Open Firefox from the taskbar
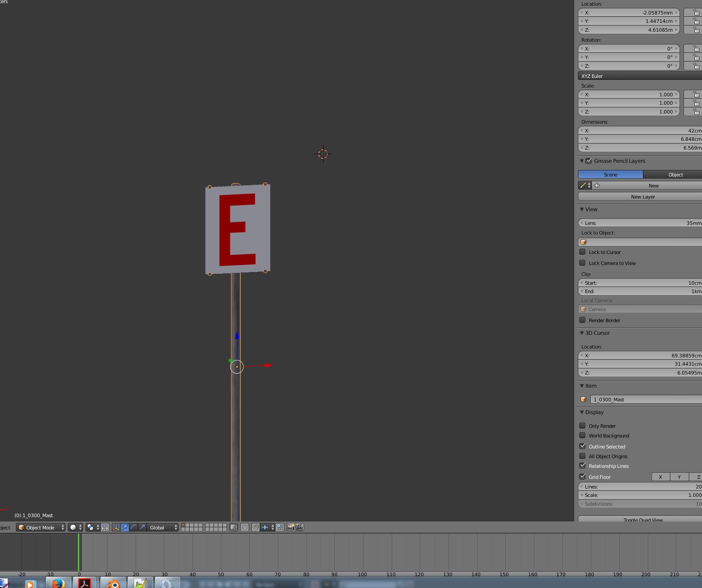Viewport: 702px width, 588px height. 58,583
